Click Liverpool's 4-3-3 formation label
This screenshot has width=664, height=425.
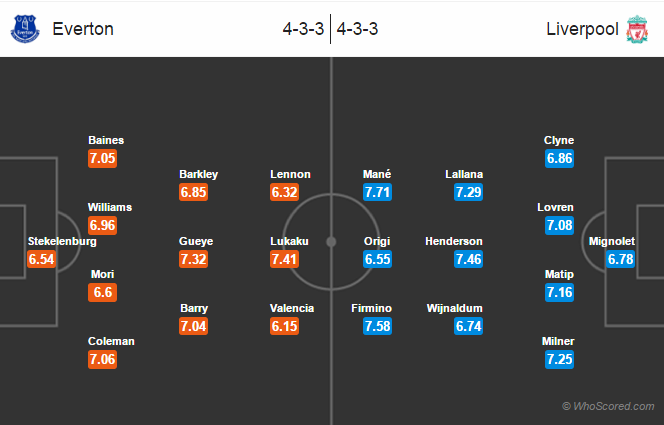click(357, 29)
